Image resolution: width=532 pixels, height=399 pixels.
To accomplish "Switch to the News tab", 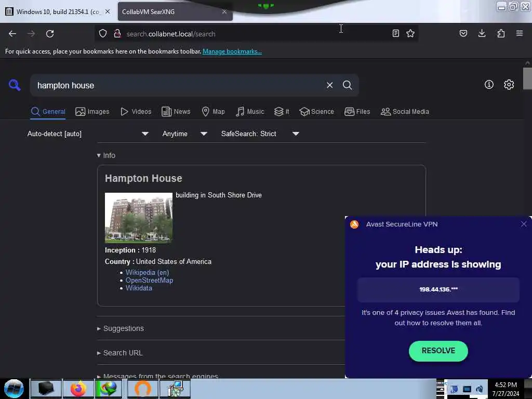I will point(176,111).
